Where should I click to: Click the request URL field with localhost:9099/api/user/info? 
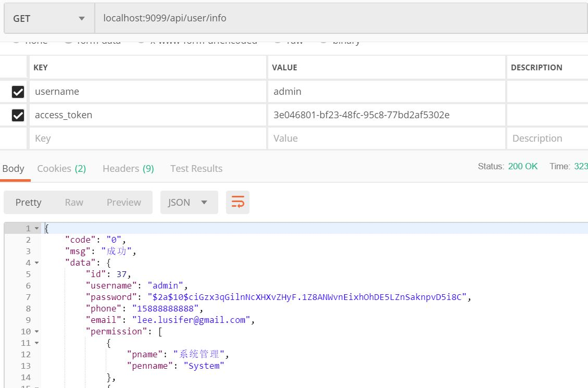pos(341,18)
